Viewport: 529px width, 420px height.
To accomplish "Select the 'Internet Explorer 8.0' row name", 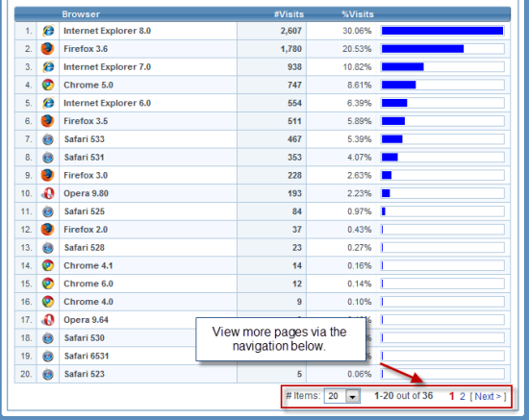I will point(108,31).
